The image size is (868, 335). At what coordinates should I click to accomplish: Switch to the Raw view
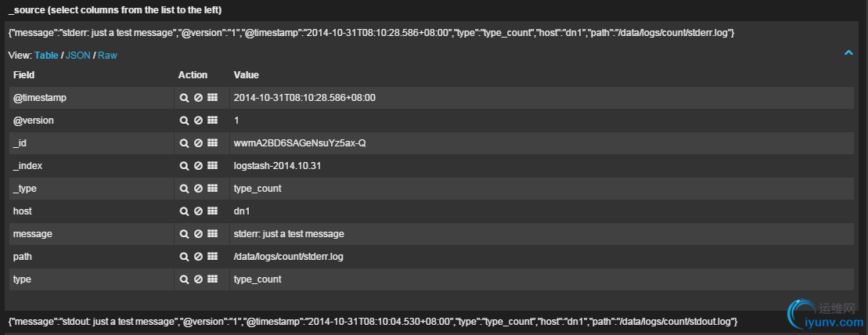point(107,56)
